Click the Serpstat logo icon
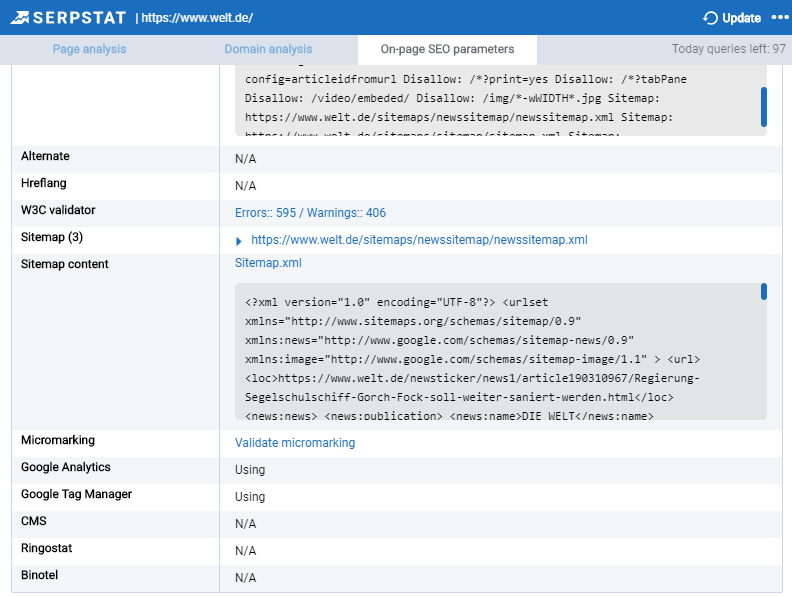 pos(20,18)
